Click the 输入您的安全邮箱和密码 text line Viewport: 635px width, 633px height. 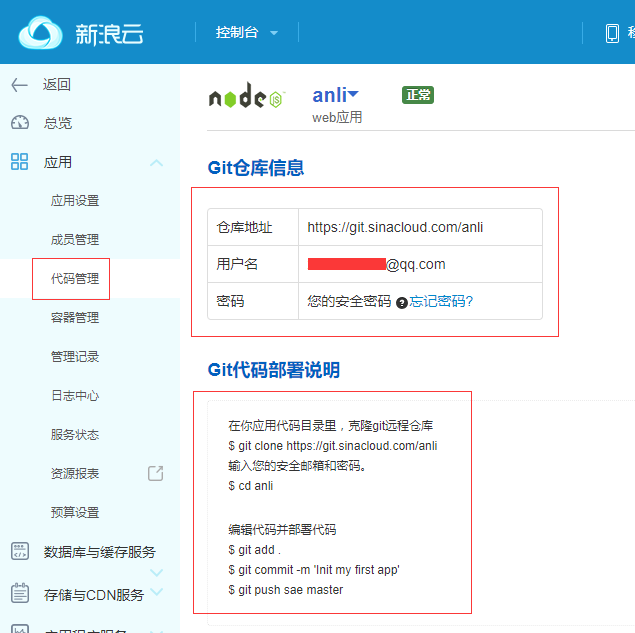297,466
